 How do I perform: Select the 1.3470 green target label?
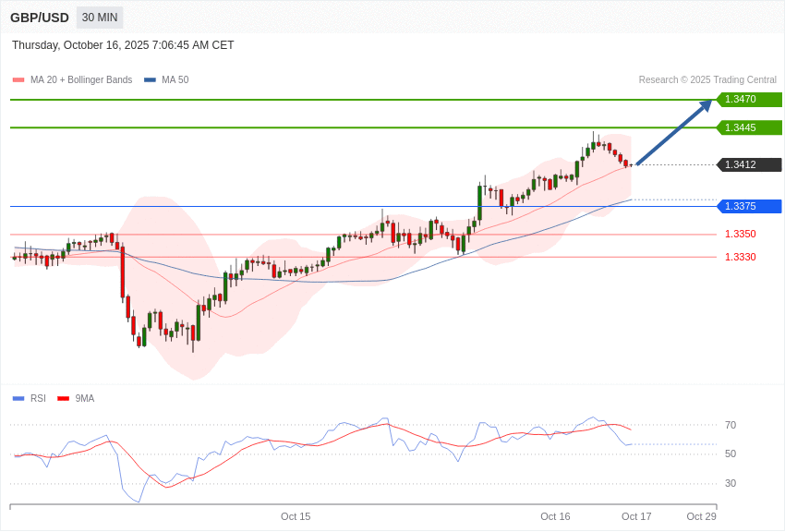tap(749, 100)
